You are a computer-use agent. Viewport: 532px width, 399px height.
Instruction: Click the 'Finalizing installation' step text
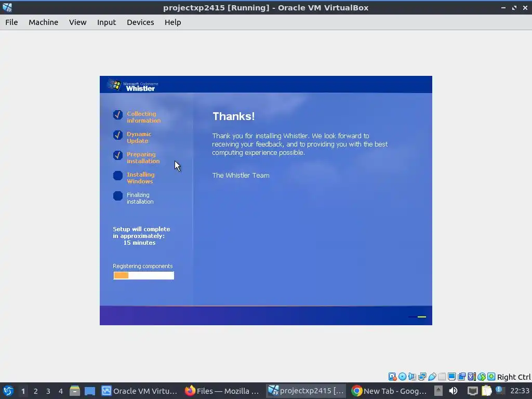coord(140,198)
